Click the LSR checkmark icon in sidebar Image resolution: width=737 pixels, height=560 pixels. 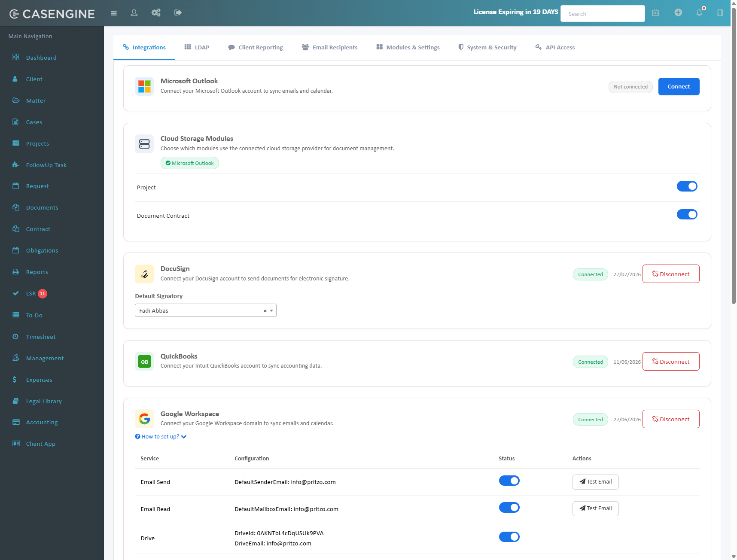pos(16,293)
